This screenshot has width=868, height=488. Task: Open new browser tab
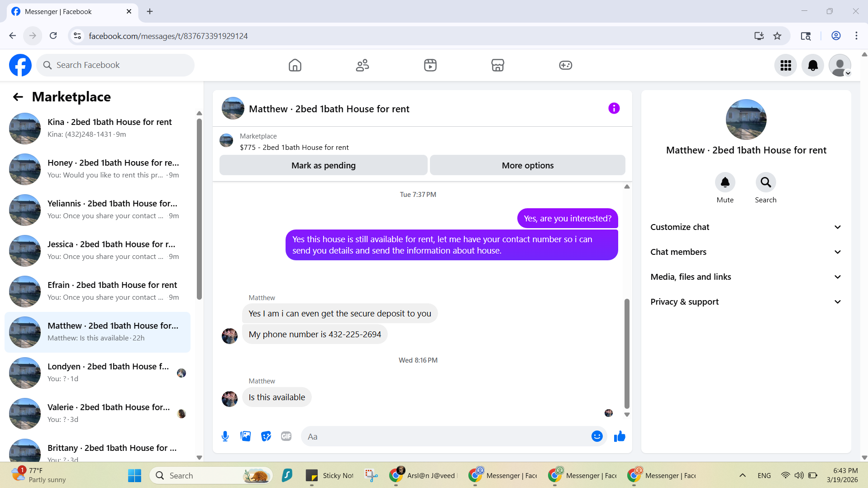click(x=150, y=11)
